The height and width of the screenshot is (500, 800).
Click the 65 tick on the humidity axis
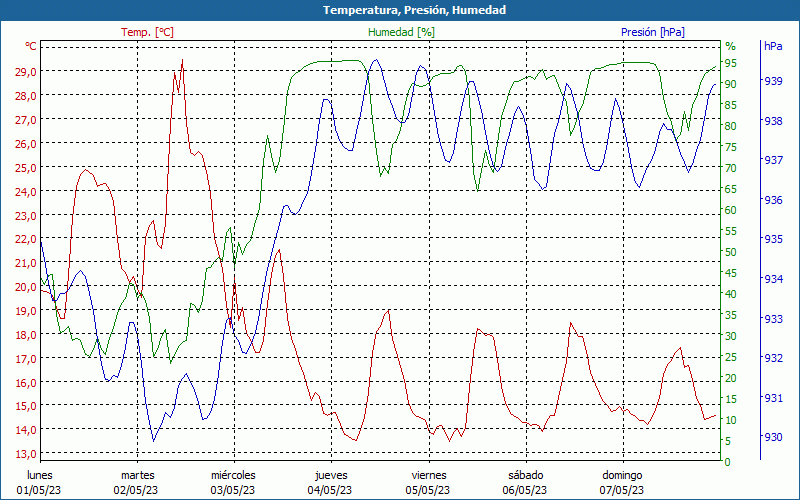(x=731, y=189)
